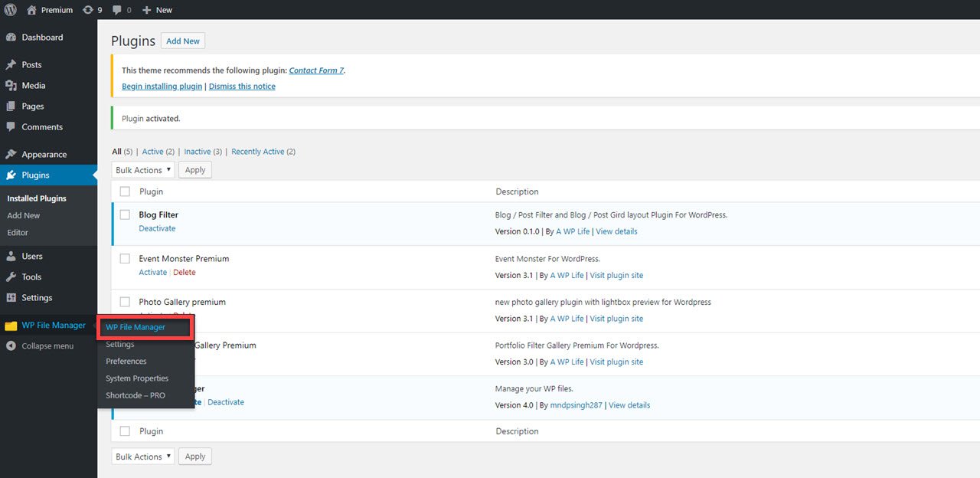Toggle the select-all checkbox in table header

pos(125,192)
